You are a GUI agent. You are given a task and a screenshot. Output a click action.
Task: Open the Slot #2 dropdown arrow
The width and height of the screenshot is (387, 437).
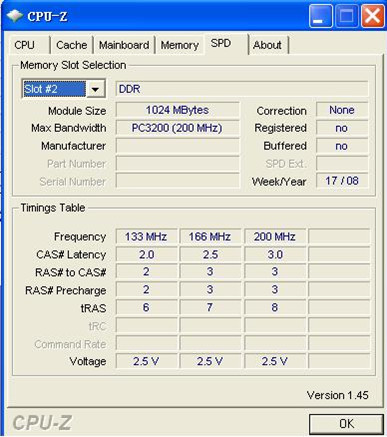tap(95, 89)
